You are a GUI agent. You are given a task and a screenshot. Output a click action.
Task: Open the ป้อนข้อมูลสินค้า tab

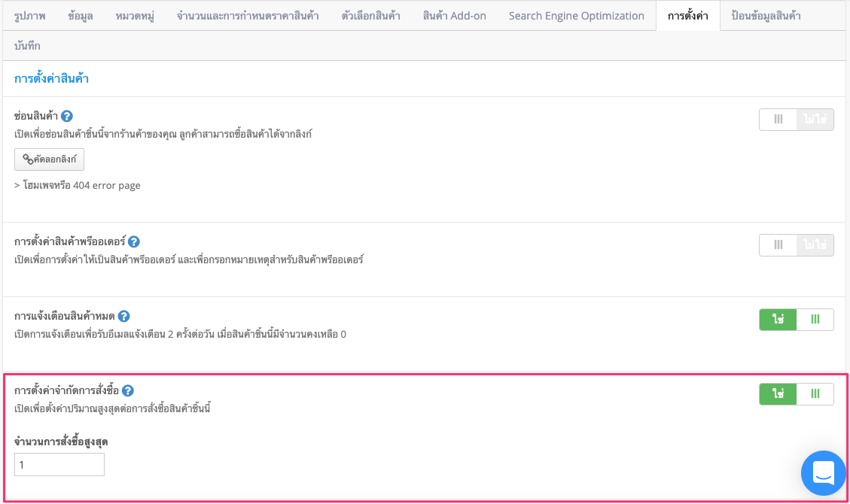point(766,16)
